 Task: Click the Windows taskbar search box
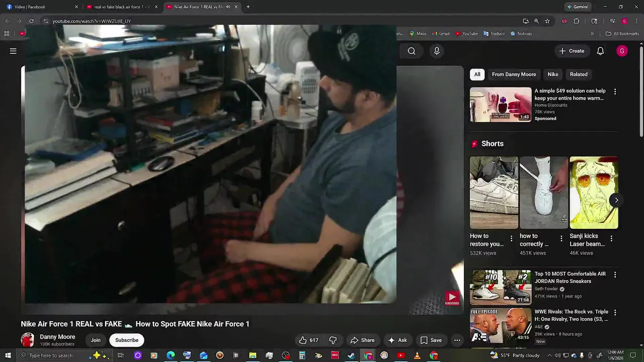click(x=65, y=355)
